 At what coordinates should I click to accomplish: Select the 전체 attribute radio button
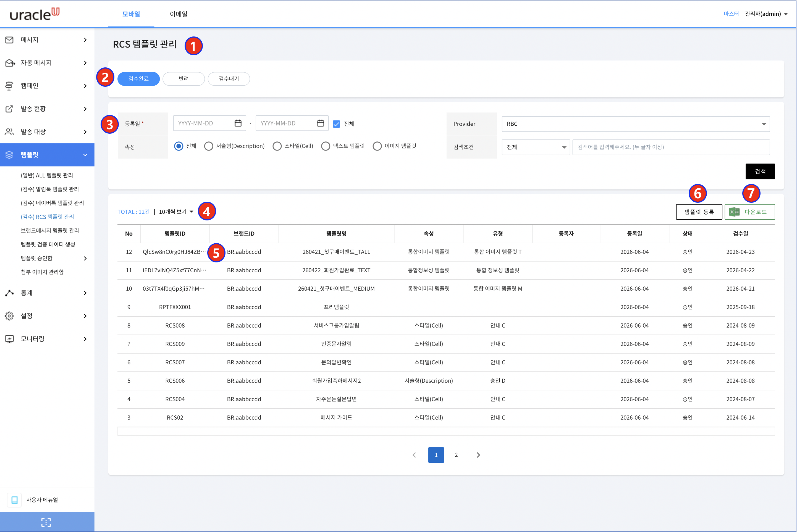coord(179,146)
